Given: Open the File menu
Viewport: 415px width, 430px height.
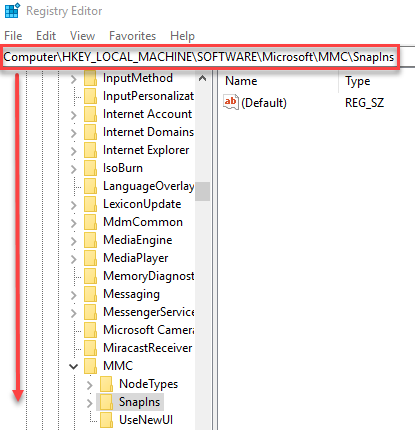Looking at the screenshot, I should coord(13,36).
